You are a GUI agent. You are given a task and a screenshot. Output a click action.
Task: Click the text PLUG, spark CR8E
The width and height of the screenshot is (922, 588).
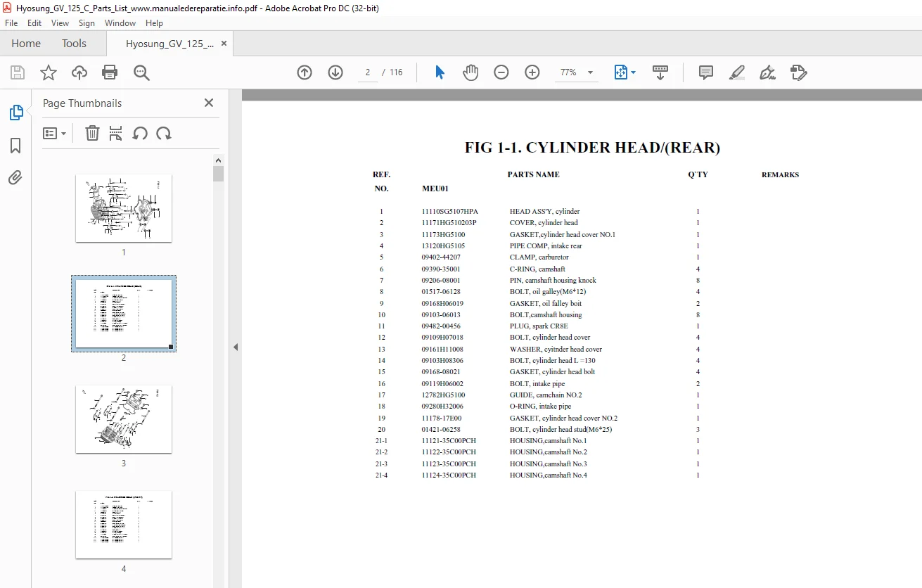click(x=539, y=326)
